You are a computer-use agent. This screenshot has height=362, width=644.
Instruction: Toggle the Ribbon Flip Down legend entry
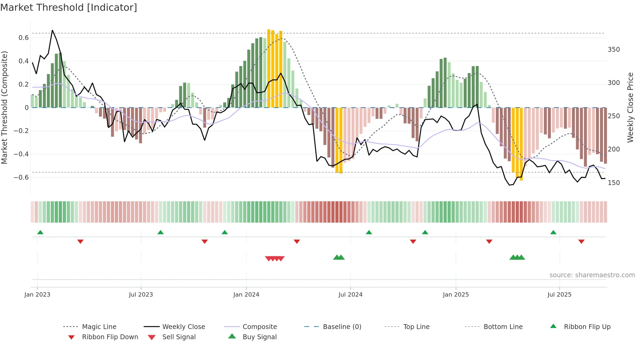point(103,337)
